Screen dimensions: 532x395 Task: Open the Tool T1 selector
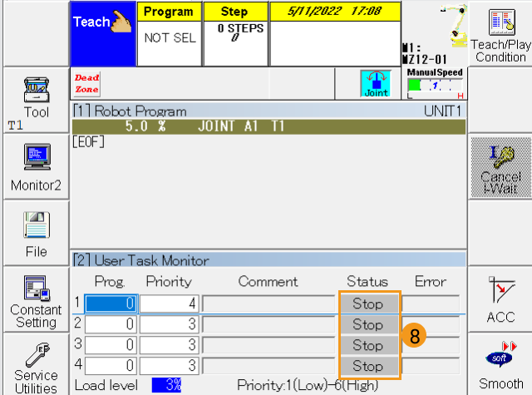[36, 100]
